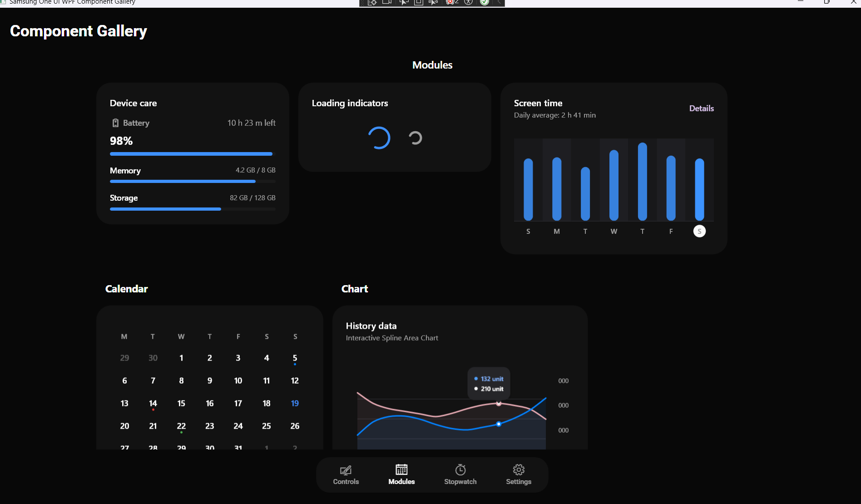Select the Modules tab in bottom navigation
This screenshot has width=861, height=504.
pos(401,475)
